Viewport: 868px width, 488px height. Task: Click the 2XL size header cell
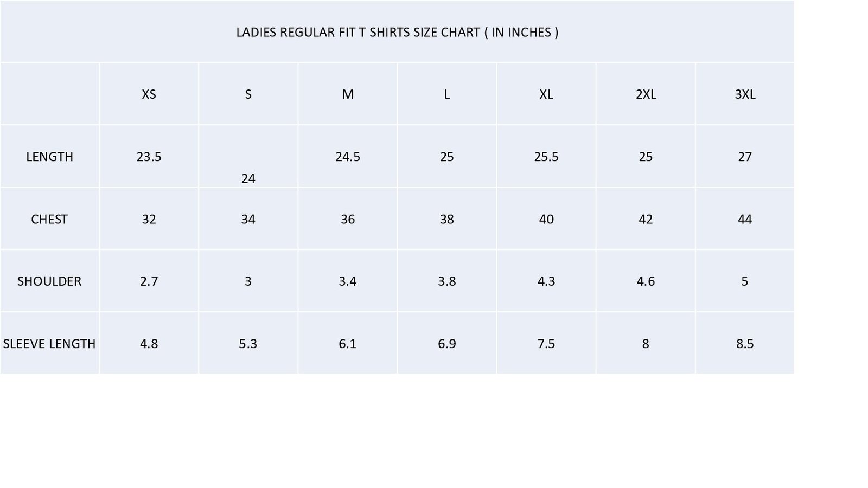point(646,94)
